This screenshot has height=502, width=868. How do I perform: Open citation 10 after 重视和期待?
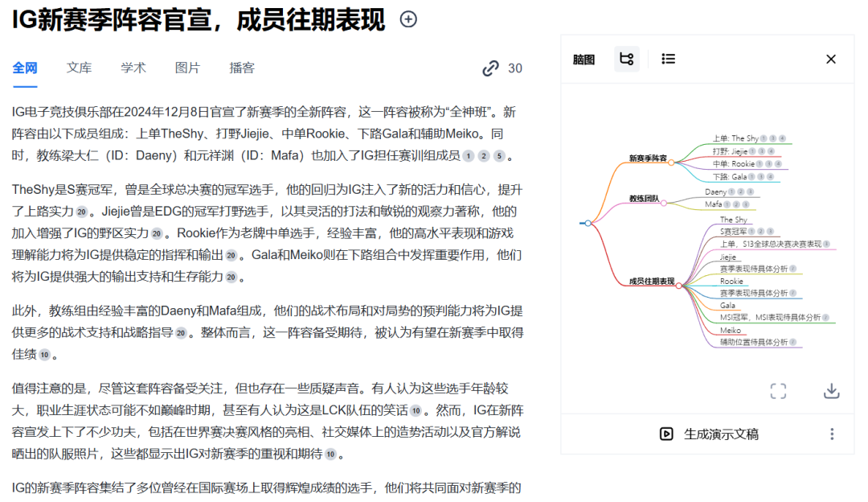330,455
